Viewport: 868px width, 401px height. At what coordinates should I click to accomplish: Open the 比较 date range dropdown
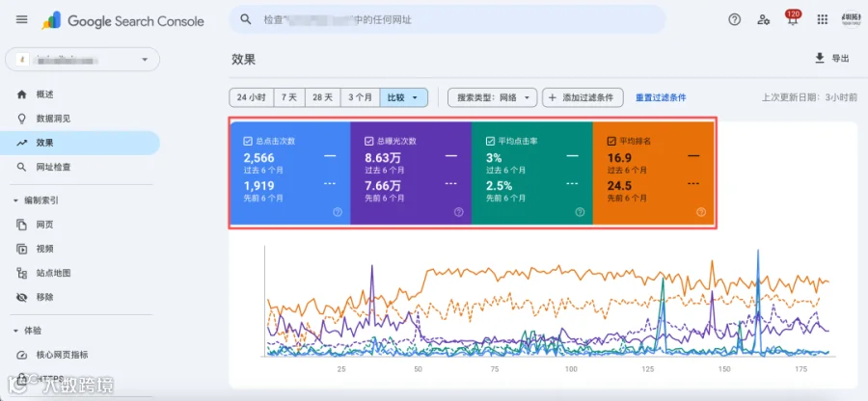(x=403, y=97)
